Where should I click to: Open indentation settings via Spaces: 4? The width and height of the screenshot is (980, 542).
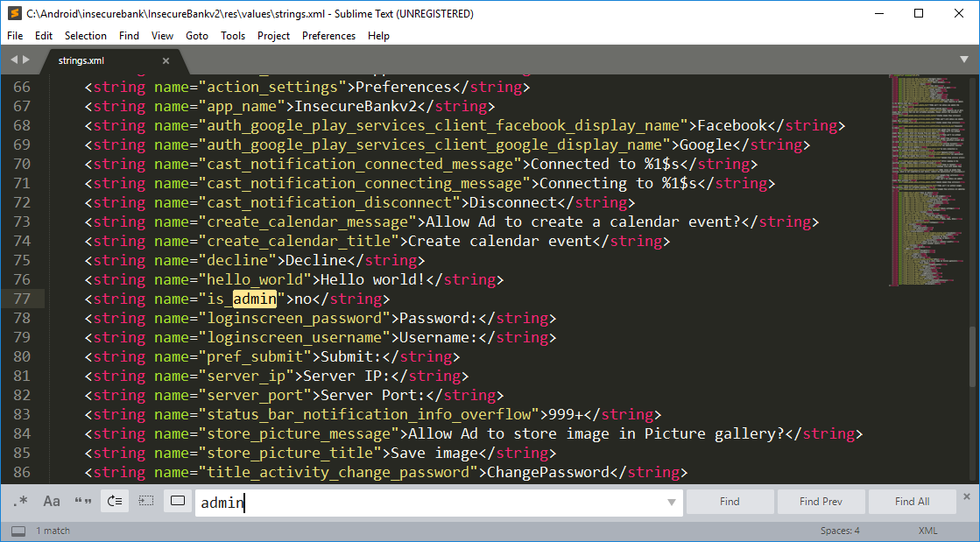pos(840,530)
